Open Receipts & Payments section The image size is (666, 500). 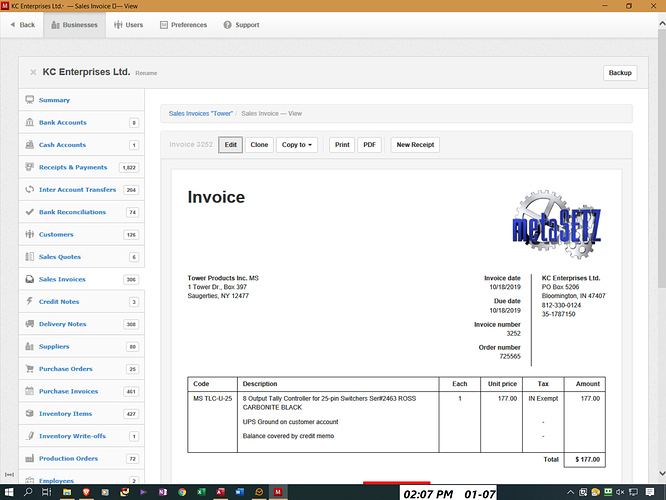[73, 167]
